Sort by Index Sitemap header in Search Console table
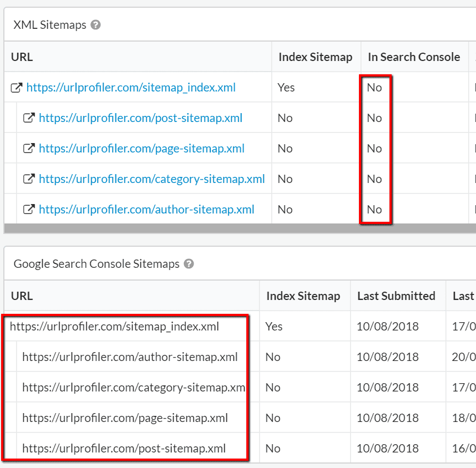The height and width of the screenshot is (468, 476). click(x=303, y=296)
